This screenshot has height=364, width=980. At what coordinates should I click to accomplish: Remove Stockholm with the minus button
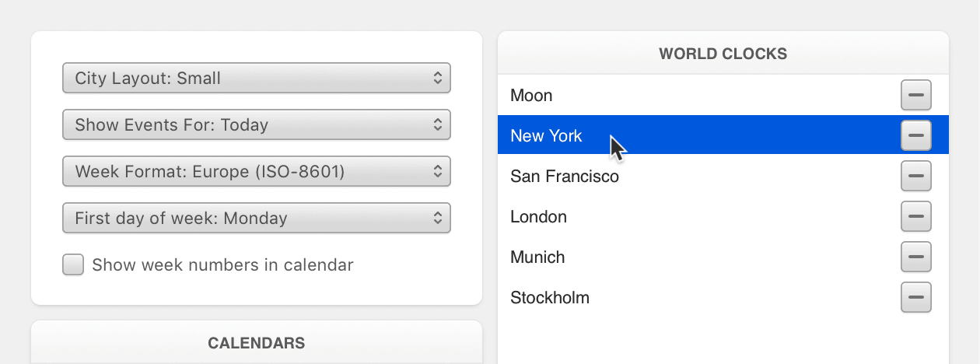click(915, 297)
